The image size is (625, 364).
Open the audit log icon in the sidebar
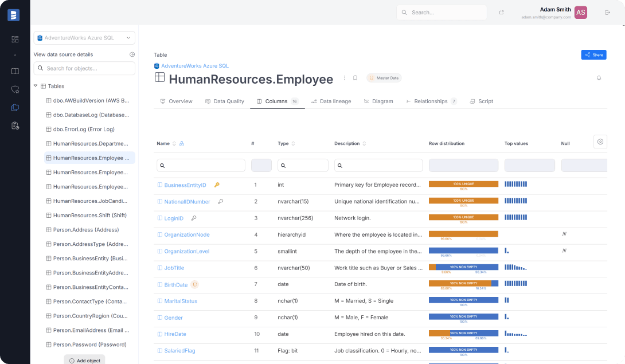click(15, 126)
